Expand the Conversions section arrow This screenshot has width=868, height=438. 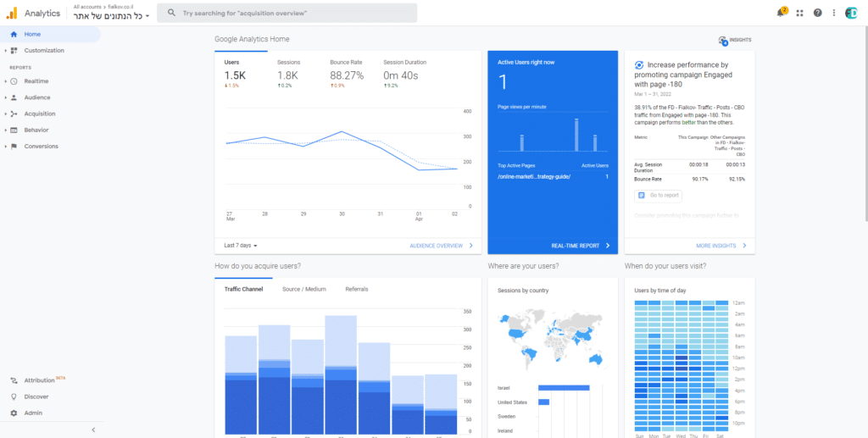6,147
